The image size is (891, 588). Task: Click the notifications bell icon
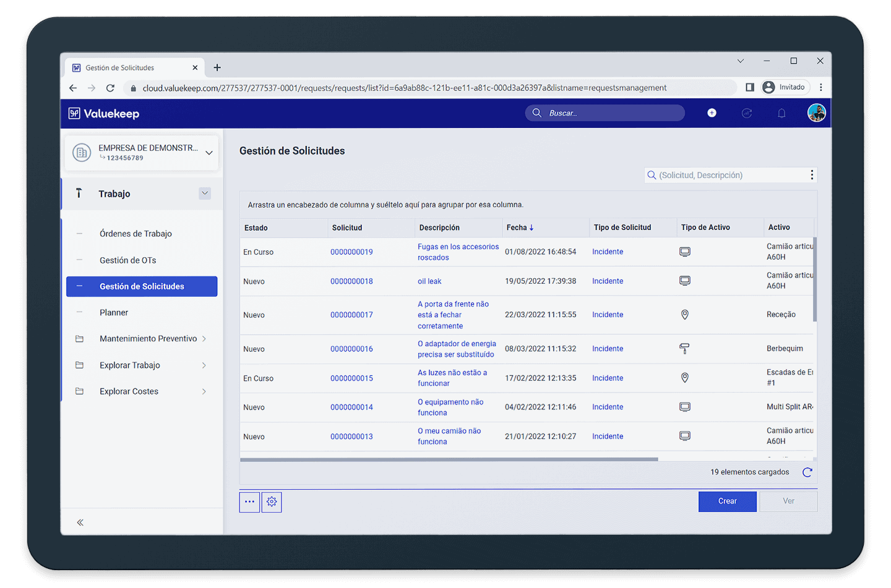pos(781,113)
